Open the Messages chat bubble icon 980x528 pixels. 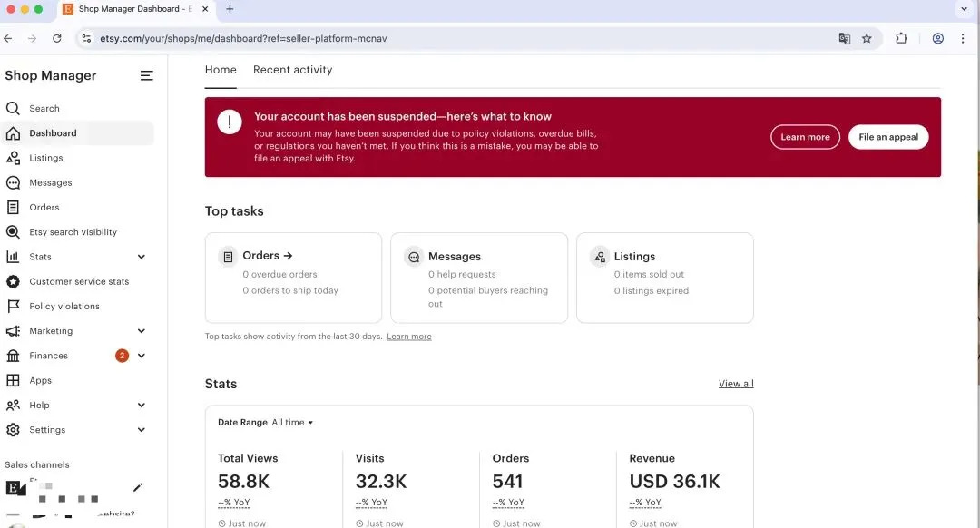(13, 182)
